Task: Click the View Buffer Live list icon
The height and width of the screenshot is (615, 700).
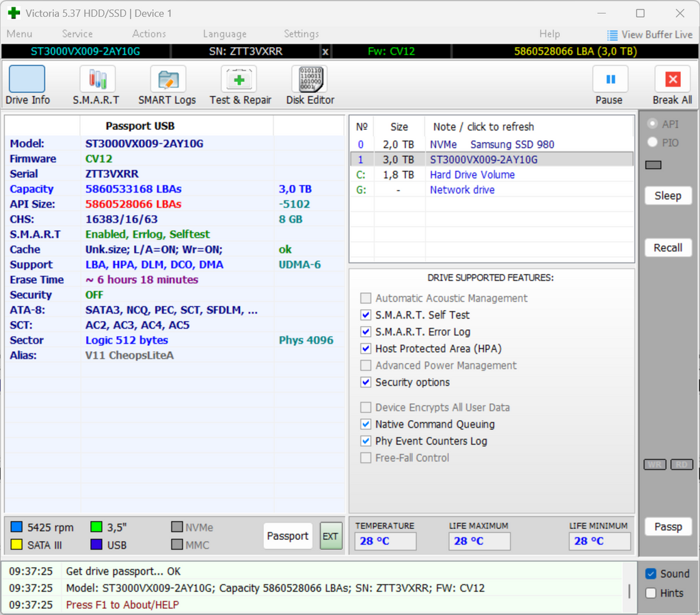Action: click(x=612, y=35)
